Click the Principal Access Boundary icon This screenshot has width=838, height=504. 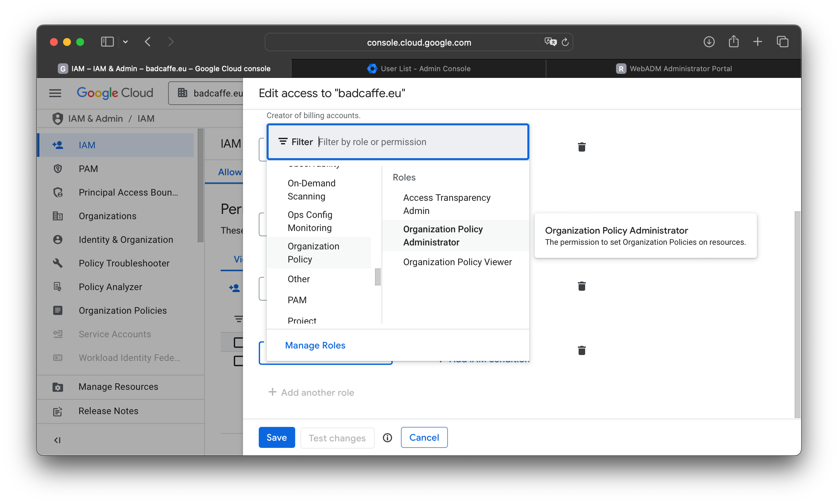pos(58,192)
